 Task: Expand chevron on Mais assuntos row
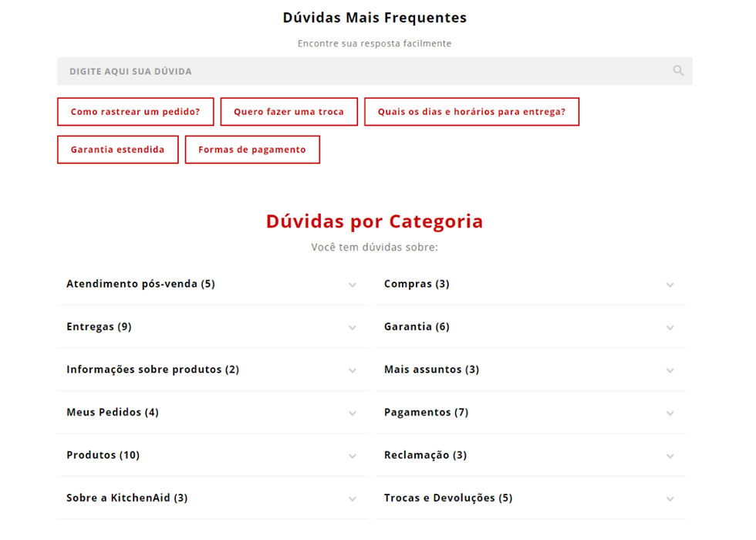(x=670, y=371)
